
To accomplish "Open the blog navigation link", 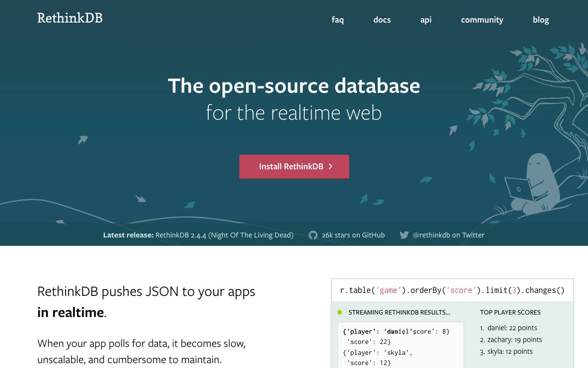I will click(x=541, y=20).
